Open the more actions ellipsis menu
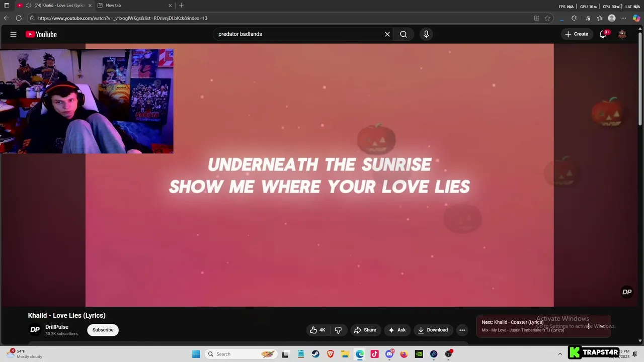This screenshot has width=644, height=362. pyautogui.click(x=462, y=330)
